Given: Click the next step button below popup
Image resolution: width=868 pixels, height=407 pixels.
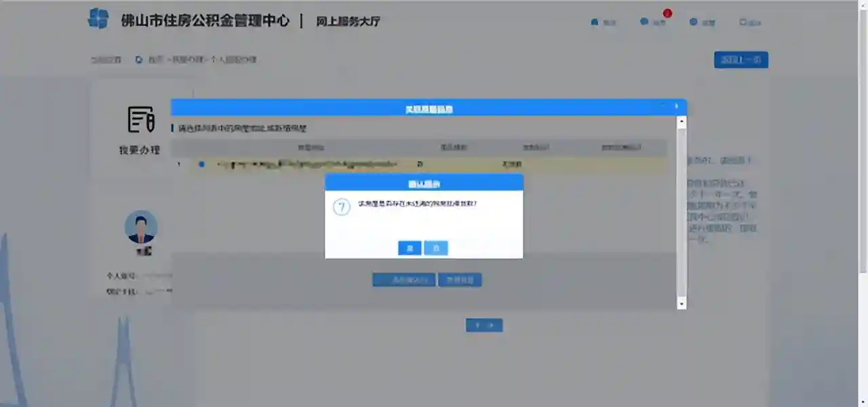Looking at the screenshot, I should pyautogui.click(x=484, y=326).
